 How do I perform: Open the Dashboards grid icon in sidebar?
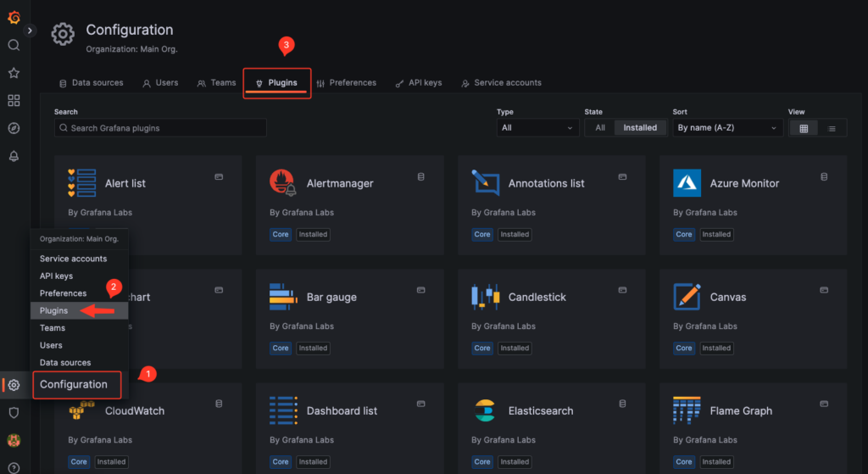[x=14, y=100]
